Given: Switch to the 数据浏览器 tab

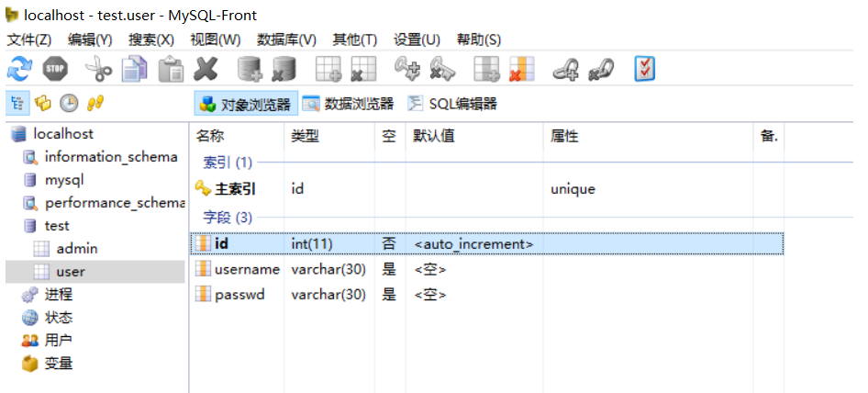Looking at the screenshot, I should tap(348, 104).
